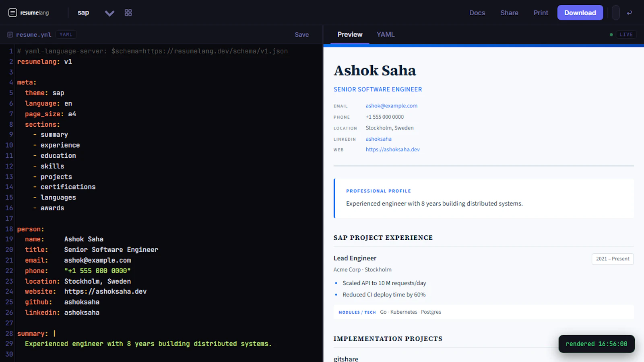Open the Docs page
This screenshot has height=362, width=644.
coord(477,13)
